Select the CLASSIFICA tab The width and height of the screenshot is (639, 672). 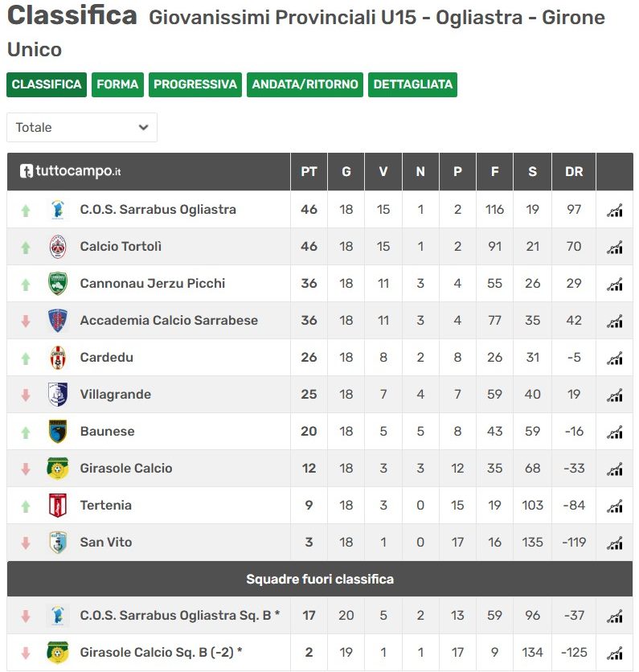(47, 84)
